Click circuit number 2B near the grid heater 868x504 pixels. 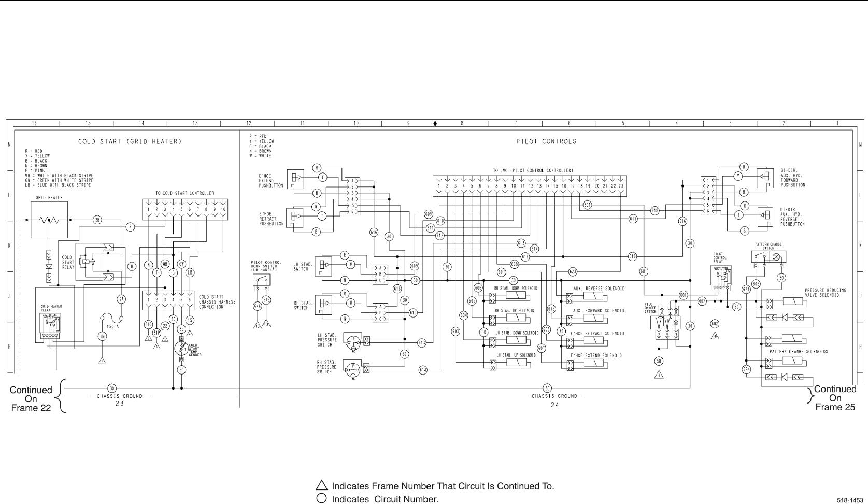coord(97,220)
